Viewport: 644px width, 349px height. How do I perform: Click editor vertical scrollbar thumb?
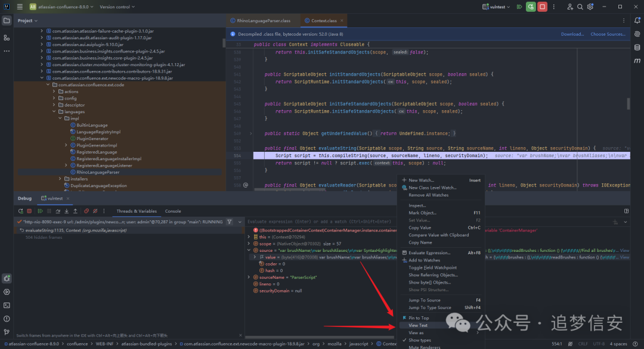[x=628, y=104]
